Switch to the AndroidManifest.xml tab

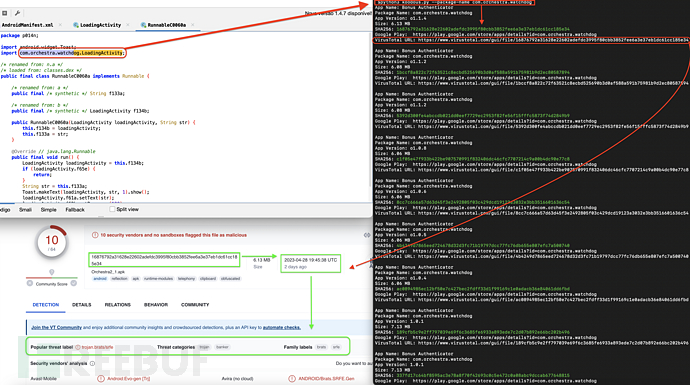coord(27,25)
